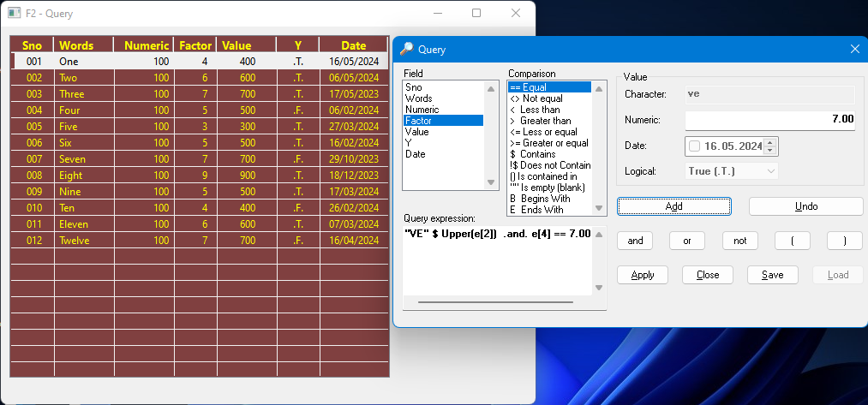Insert the 'or' operator
Screen dimensions: 868x405
[x=687, y=241]
